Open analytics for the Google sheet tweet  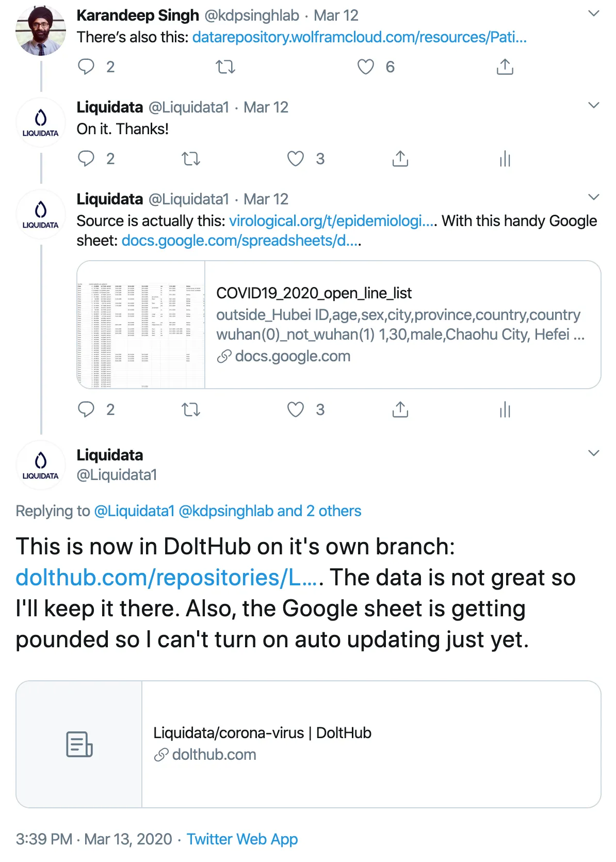505,410
